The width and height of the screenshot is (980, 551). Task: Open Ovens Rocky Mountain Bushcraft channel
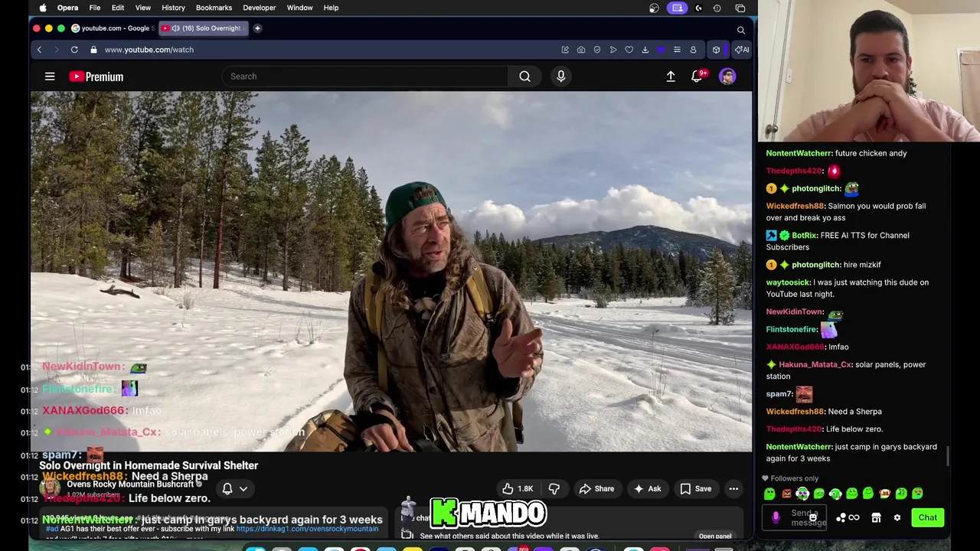130,484
